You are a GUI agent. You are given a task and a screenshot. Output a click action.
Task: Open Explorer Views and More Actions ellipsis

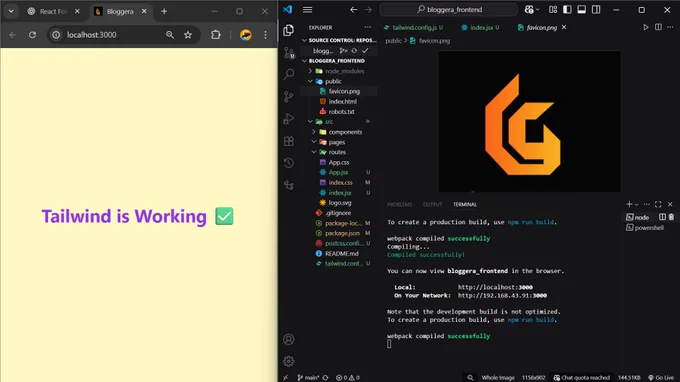[368, 27]
